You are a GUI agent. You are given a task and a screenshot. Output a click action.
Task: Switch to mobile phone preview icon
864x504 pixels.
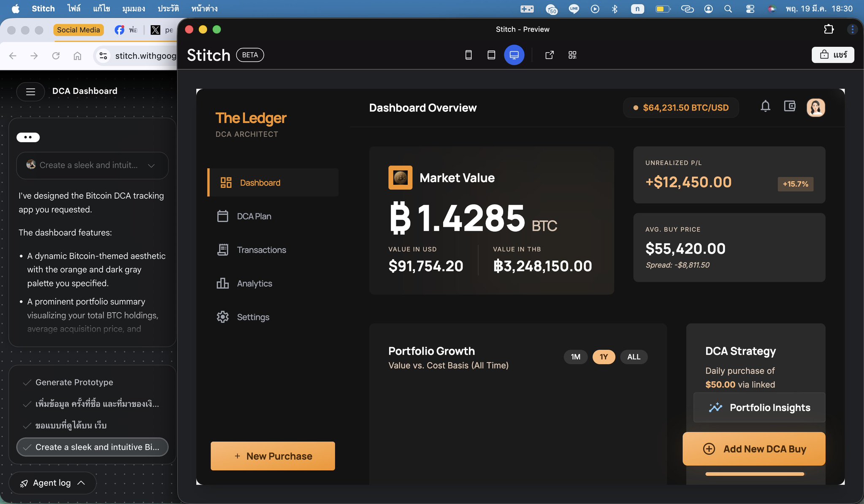pos(468,55)
